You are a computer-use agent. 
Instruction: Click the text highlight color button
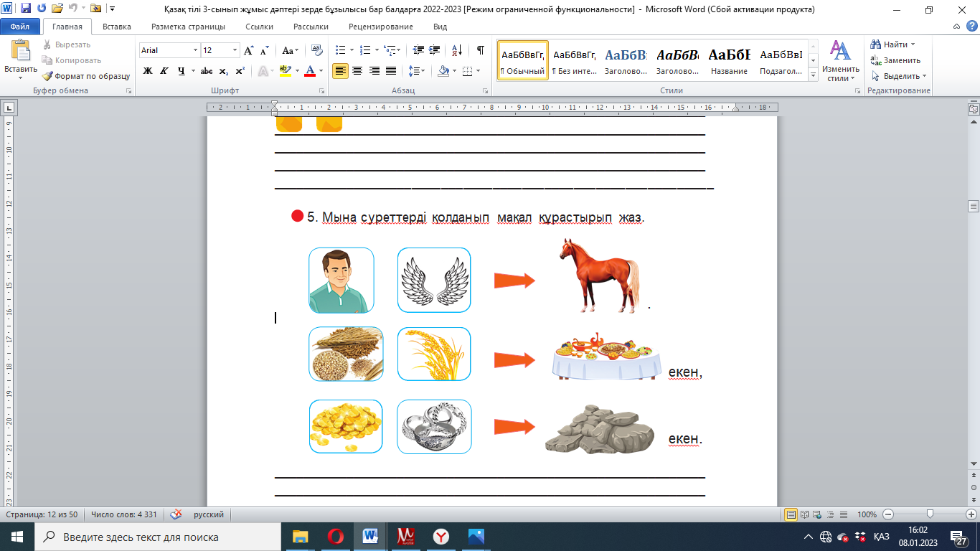[285, 71]
